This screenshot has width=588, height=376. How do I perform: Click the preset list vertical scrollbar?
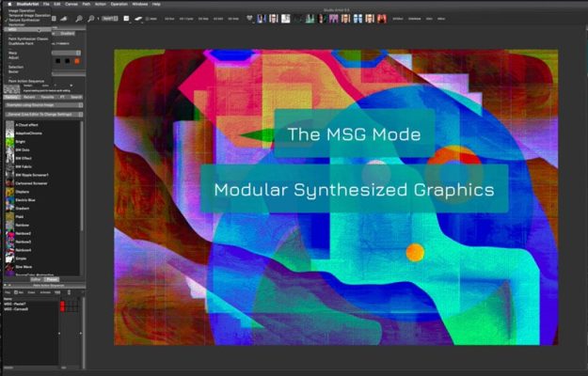82,176
